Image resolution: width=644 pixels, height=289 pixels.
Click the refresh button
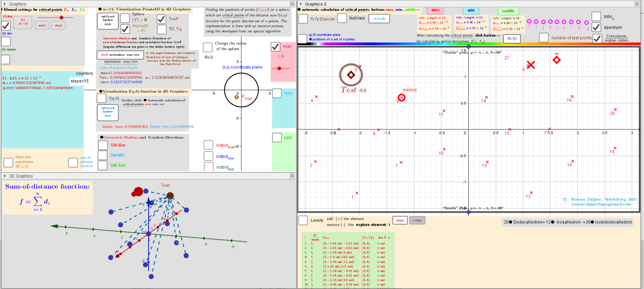(x=379, y=19)
